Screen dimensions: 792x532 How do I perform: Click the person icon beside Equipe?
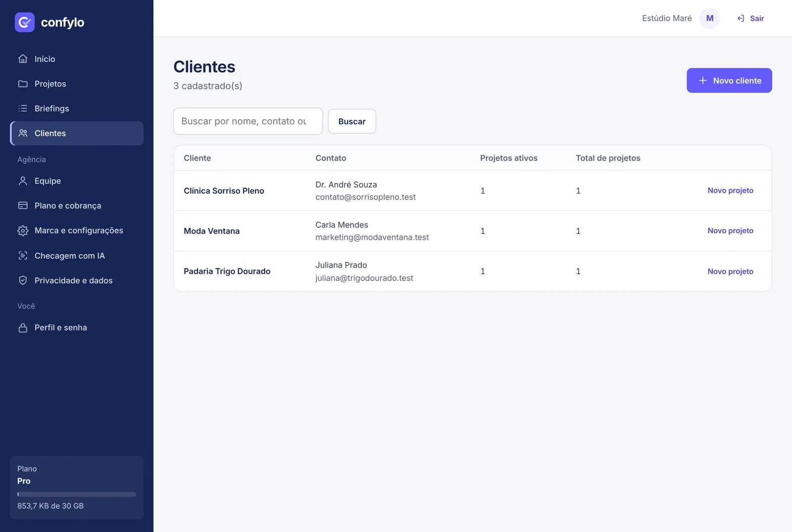23,181
